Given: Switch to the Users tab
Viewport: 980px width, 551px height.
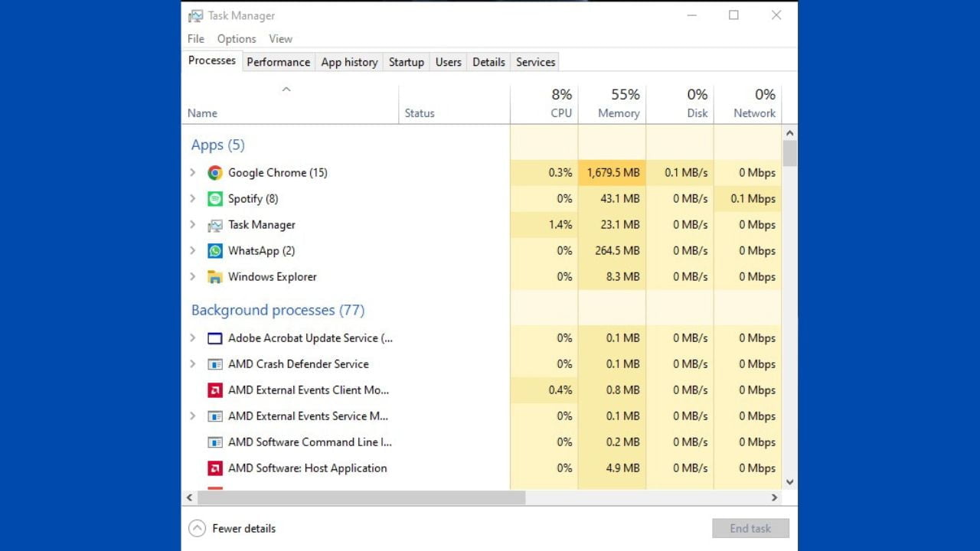Looking at the screenshot, I should tap(449, 62).
